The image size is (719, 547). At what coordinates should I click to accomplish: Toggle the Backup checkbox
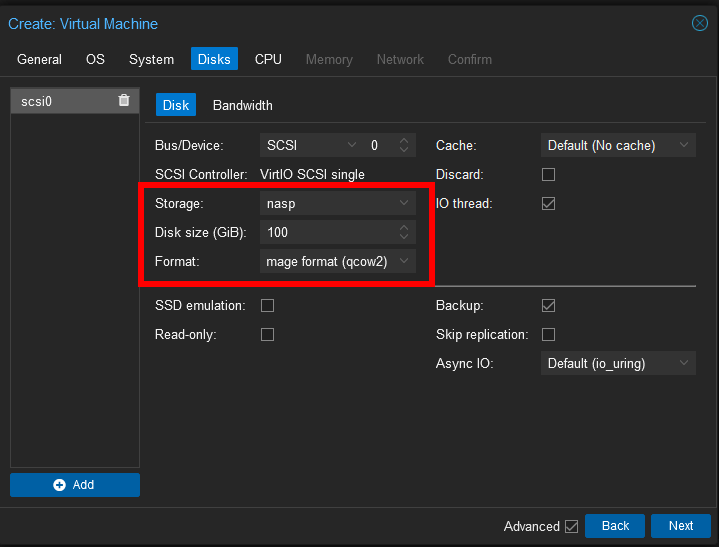tap(548, 305)
